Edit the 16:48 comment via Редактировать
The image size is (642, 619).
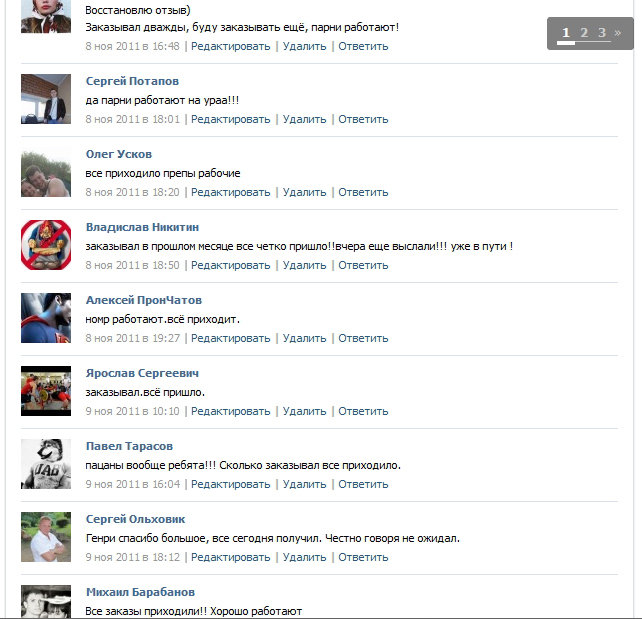click(x=231, y=46)
